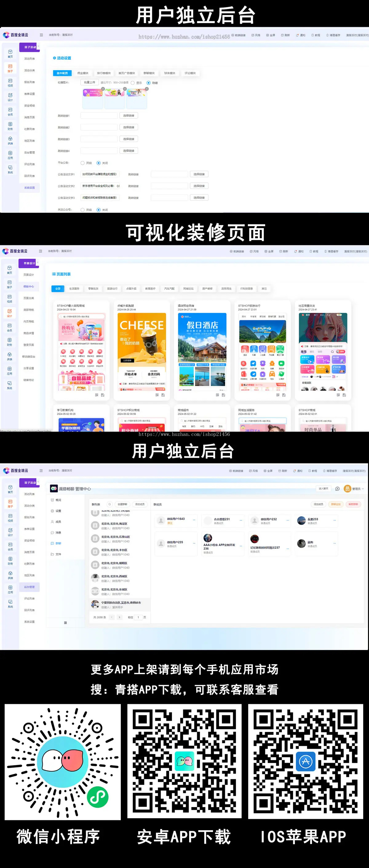Click page number input in 群列表 pagination
Viewport: 369px width, 868px height.
138,617
